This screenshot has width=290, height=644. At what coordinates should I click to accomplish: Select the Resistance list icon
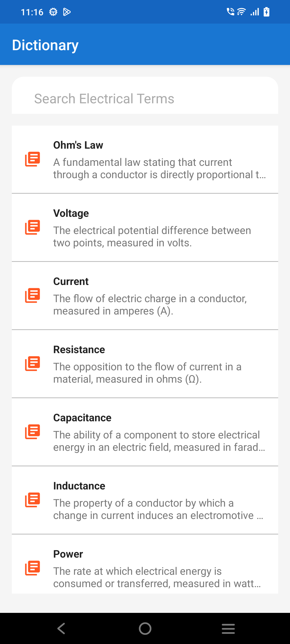(32, 363)
